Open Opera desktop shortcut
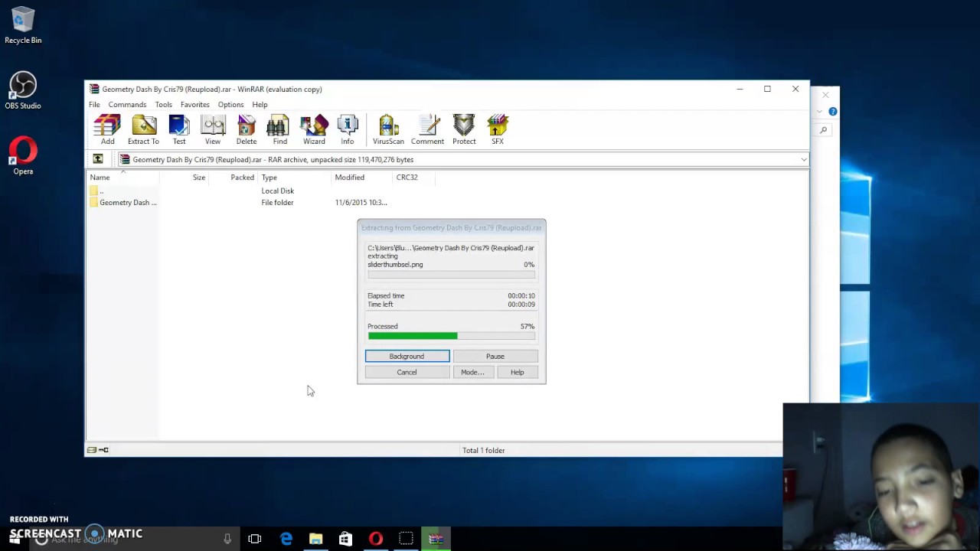980x551 pixels. [23, 156]
